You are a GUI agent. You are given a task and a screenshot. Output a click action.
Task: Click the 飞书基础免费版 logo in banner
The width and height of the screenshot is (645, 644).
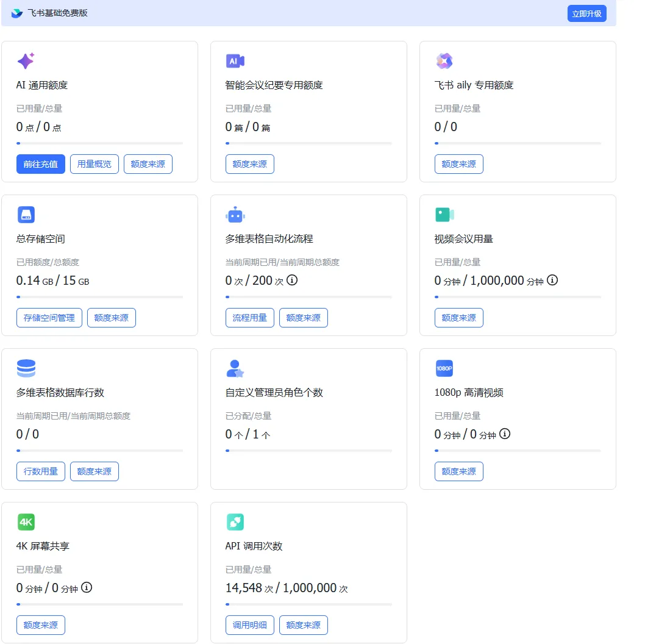[x=16, y=13]
